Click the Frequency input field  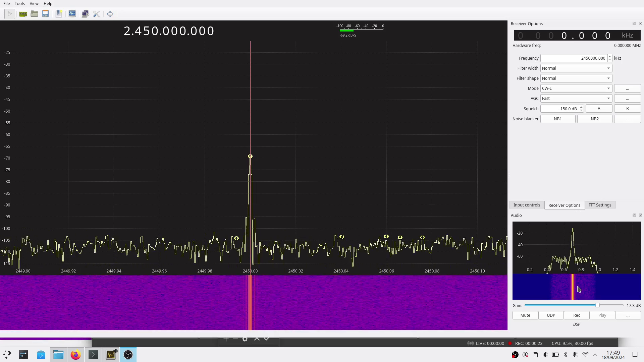tap(574, 58)
